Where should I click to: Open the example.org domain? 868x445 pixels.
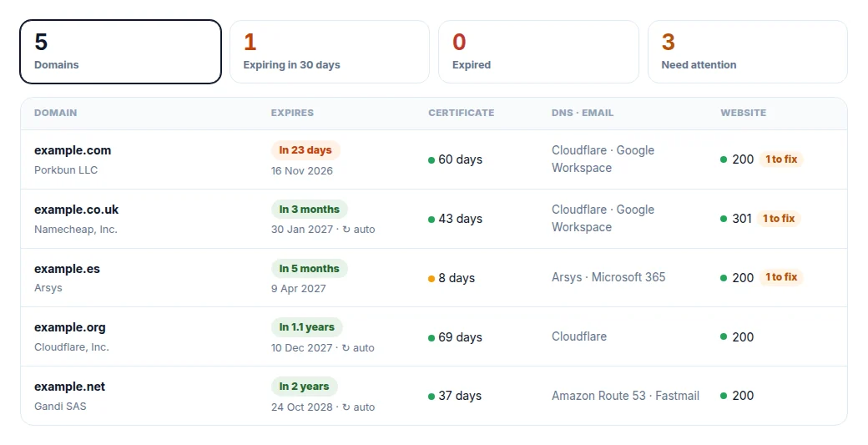point(70,327)
